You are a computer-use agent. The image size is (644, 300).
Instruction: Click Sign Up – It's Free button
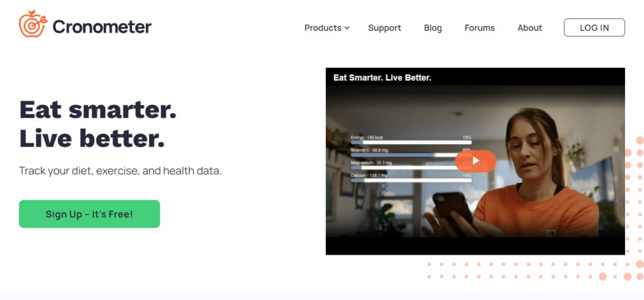pyautogui.click(x=89, y=214)
